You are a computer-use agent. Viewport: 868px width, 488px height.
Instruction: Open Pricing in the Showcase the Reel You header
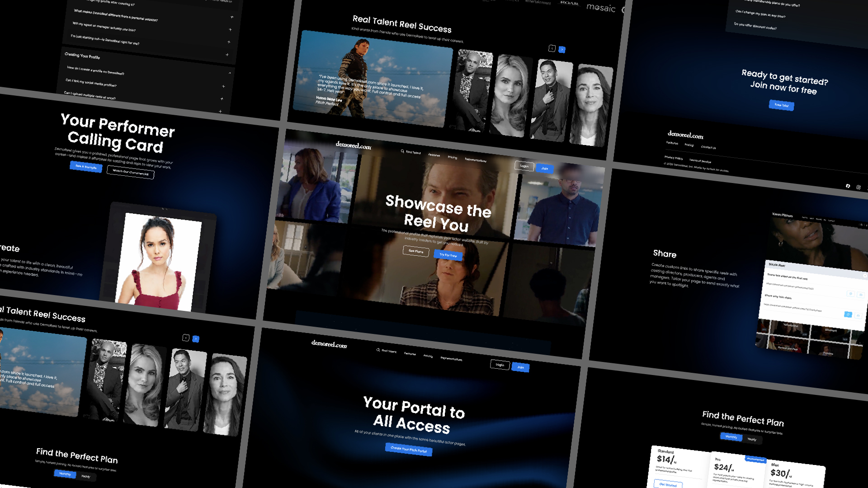(x=453, y=157)
